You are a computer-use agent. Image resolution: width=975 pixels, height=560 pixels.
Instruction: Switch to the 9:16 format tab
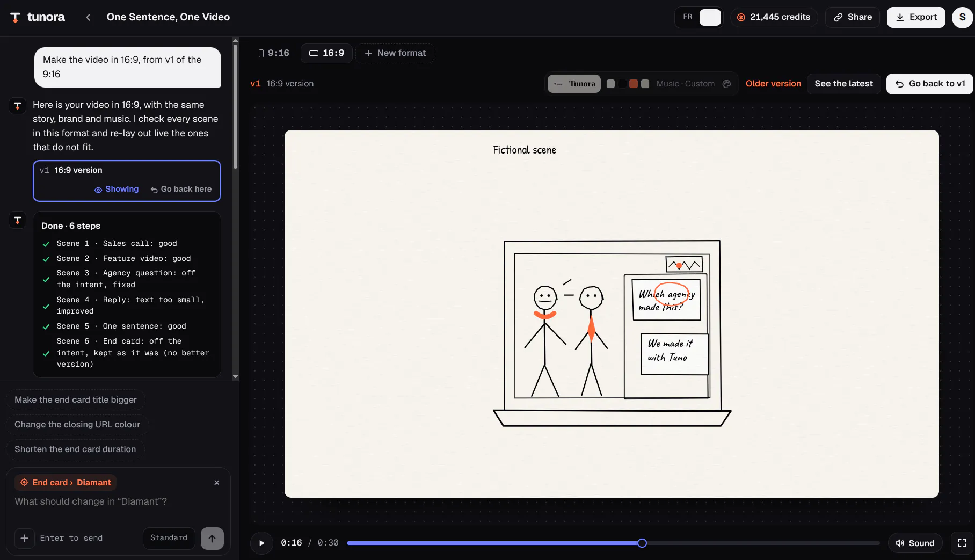(x=274, y=53)
